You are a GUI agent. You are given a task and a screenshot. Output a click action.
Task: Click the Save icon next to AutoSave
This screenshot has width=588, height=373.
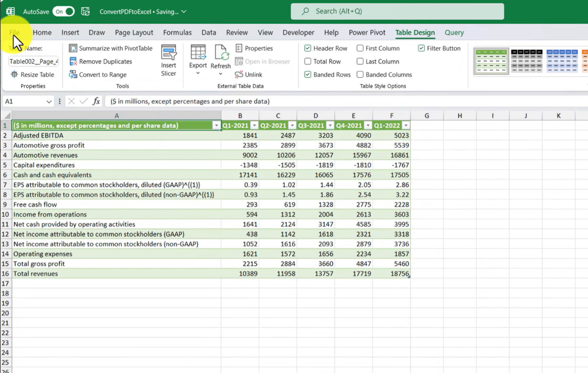coord(85,11)
